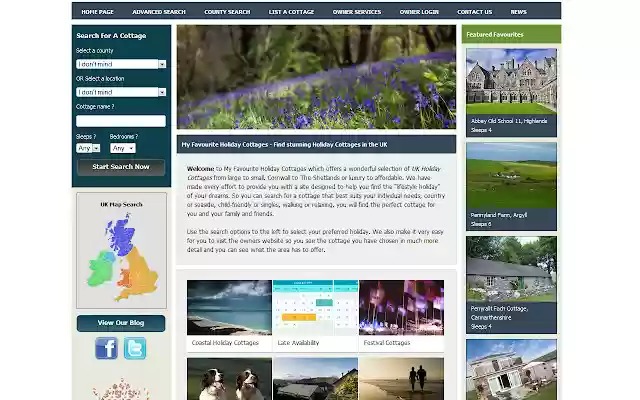
Task: Click Search For A Cottage heading
Action: point(111,36)
